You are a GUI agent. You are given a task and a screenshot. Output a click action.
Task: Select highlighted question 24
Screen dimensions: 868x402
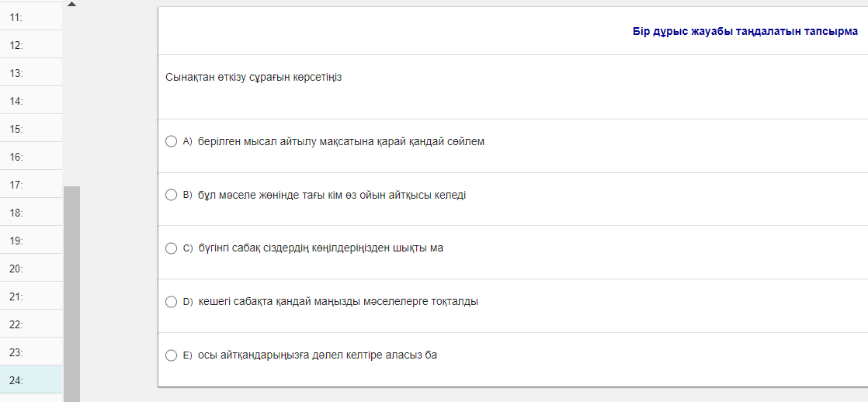point(31,380)
